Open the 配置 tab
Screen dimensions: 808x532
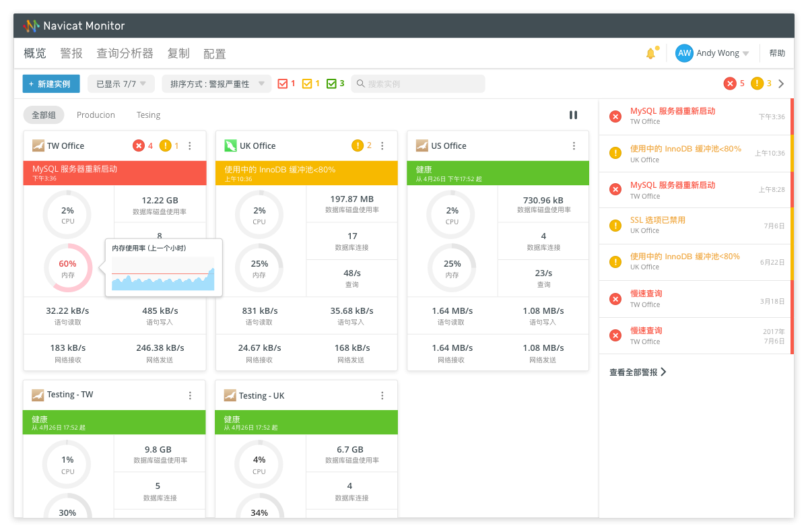(215, 54)
